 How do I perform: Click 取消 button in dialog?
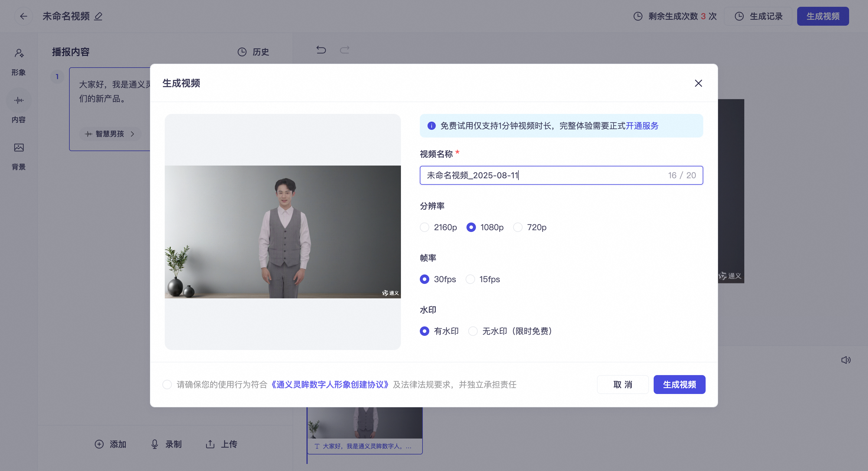[623, 385]
